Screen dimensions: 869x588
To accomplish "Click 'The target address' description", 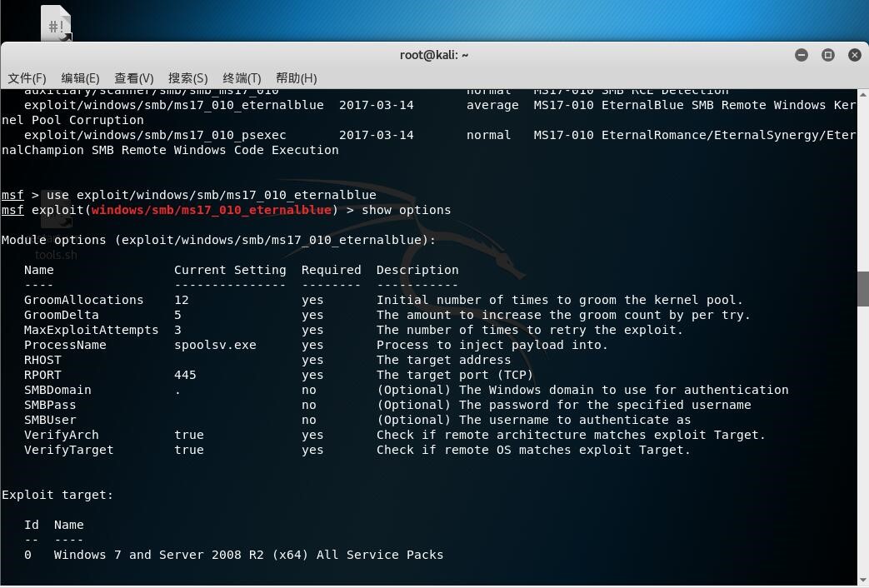I will pyautogui.click(x=443, y=360).
